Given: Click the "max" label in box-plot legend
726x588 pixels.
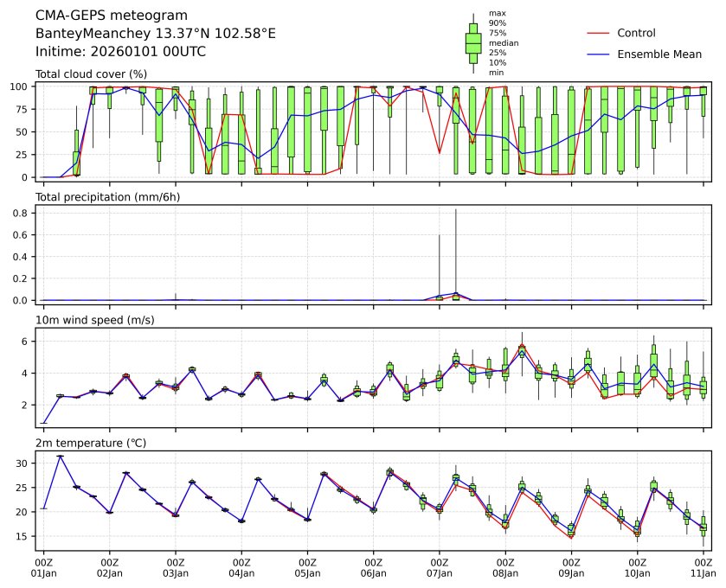Looking at the screenshot, I should [x=497, y=13].
